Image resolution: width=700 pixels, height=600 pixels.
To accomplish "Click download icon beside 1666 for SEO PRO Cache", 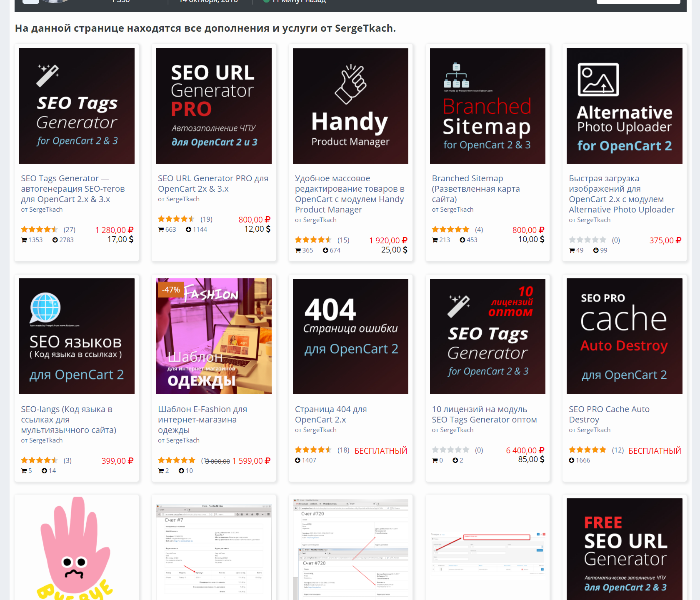I will 572,460.
